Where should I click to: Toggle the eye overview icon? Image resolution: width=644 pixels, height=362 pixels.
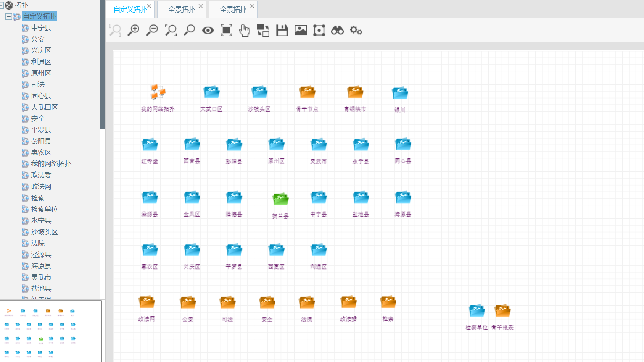coord(208,30)
